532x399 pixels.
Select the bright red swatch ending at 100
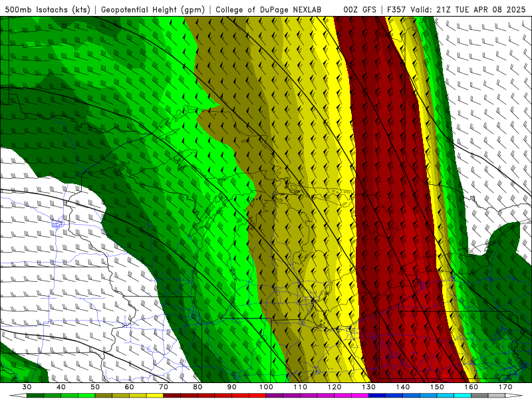(x=257, y=395)
